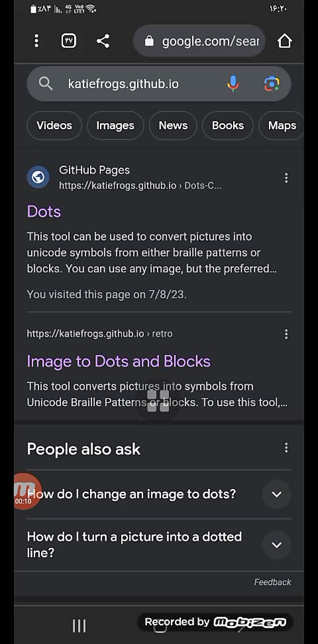Tap the Android recent apps button
The width and height of the screenshot is (318, 644).
[79, 626]
